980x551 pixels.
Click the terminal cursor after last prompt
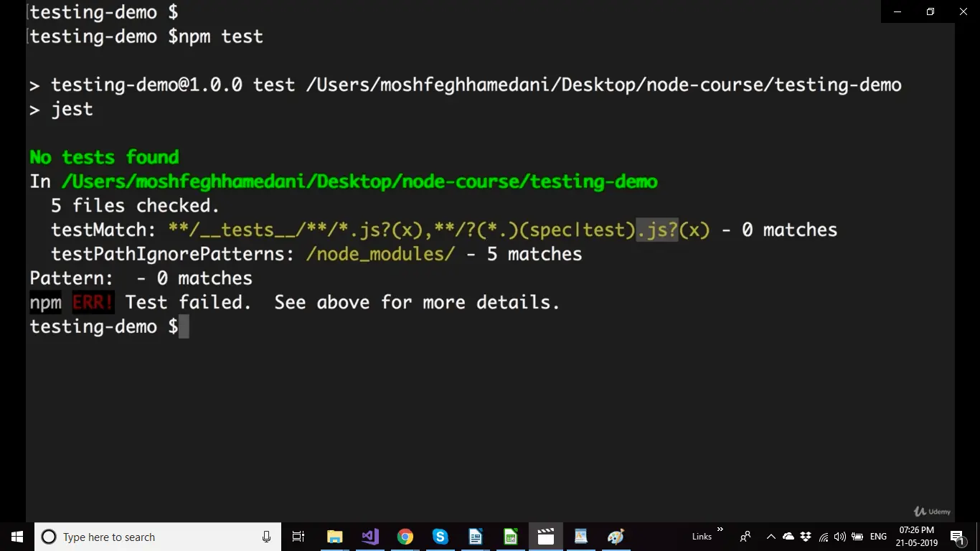point(184,327)
